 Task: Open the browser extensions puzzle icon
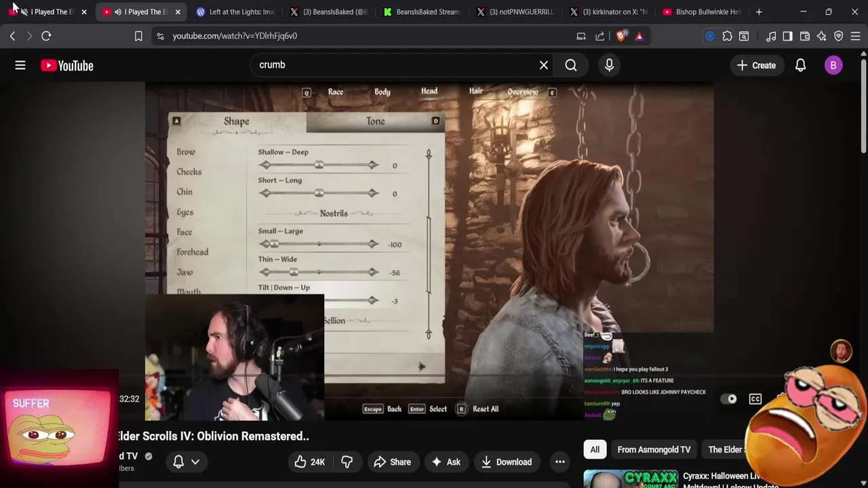pyautogui.click(x=727, y=36)
